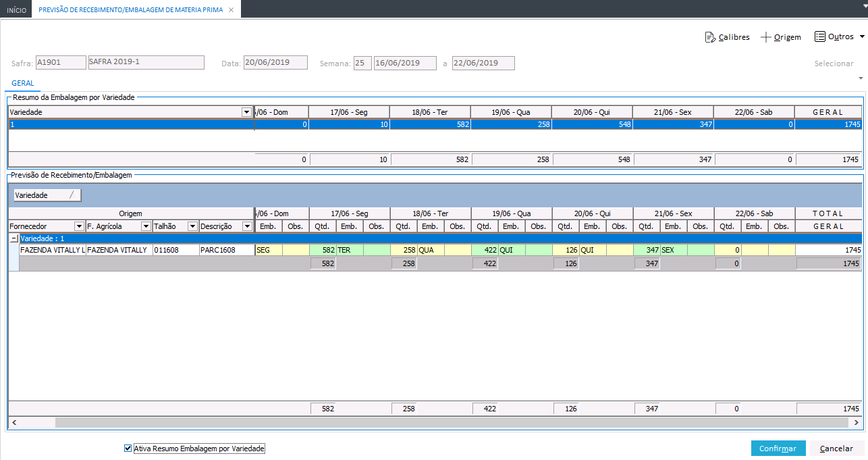868x460 pixels.
Task: Open the Descrição column filter dropdown
Action: click(246, 226)
